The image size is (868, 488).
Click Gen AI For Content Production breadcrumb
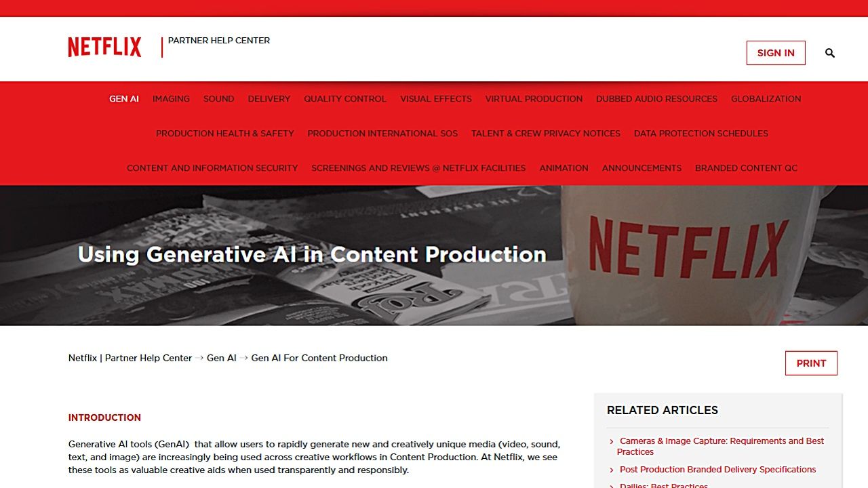tap(319, 358)
